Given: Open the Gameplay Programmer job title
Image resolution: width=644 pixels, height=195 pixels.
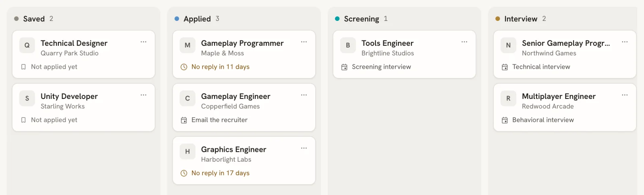Looking at the screenshot, I should [x=242, y=43].
